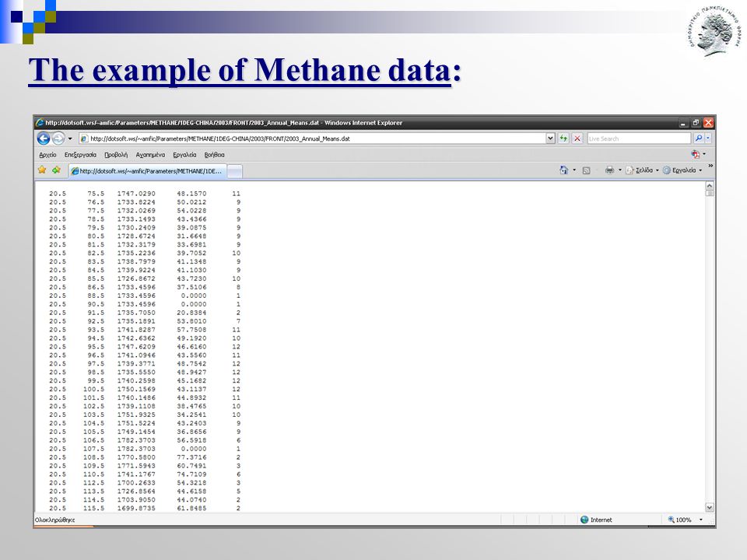
Task: Stop loading with the red X icon
Action: click(x=577, y=138)
